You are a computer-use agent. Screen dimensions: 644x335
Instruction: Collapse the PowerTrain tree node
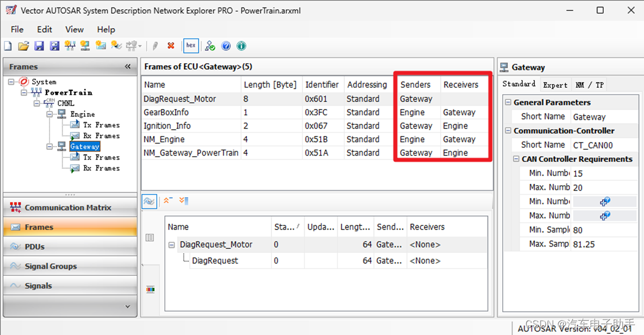(x=24, y=92)
